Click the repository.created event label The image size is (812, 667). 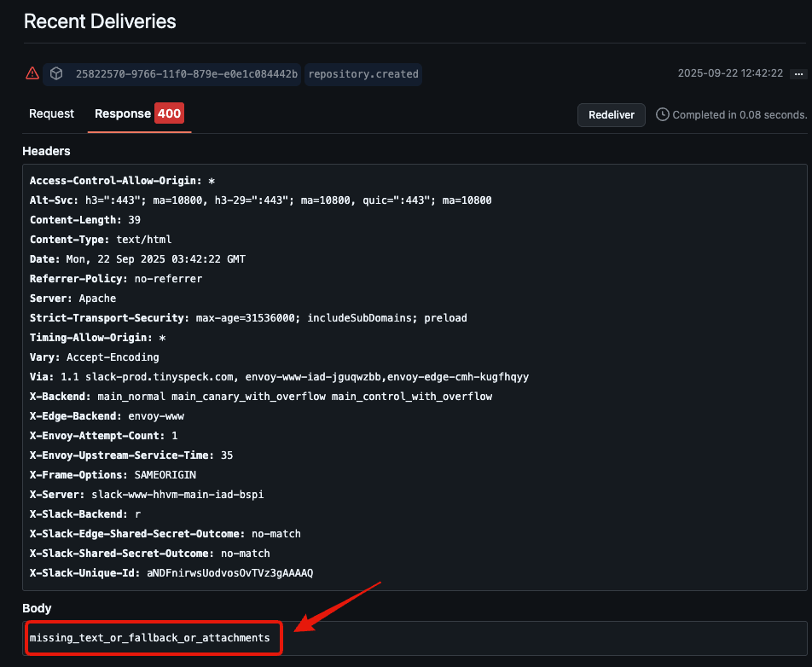[x=363, y=74]
